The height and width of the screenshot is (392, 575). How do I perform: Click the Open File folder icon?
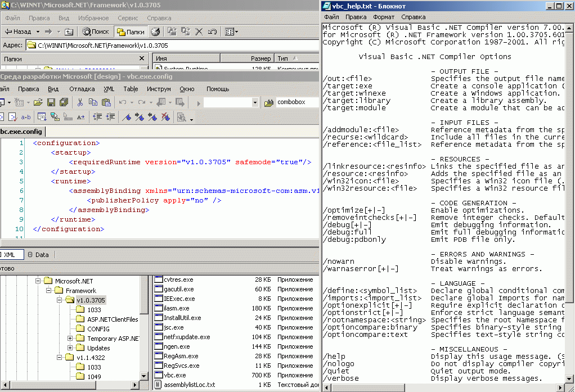[x=38, y=102]
